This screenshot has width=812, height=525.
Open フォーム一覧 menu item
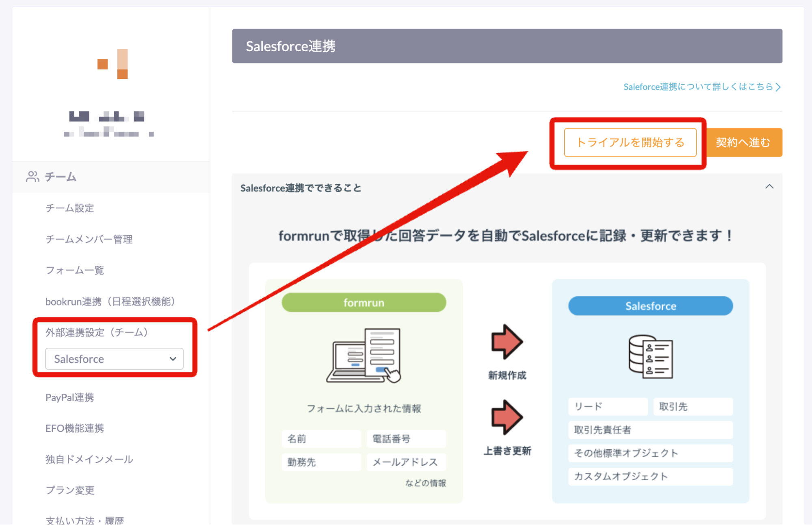[x=75, y=270]
